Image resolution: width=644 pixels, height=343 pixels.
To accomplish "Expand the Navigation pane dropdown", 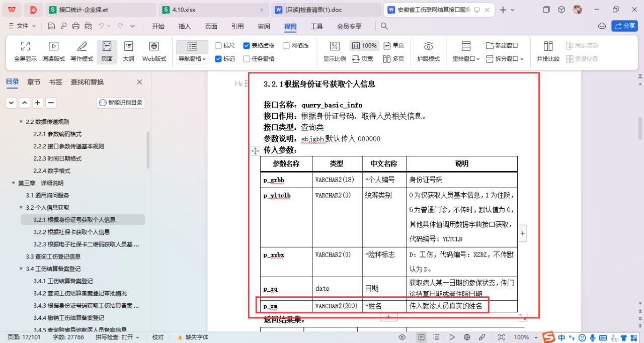I will [x=192, y=59].
